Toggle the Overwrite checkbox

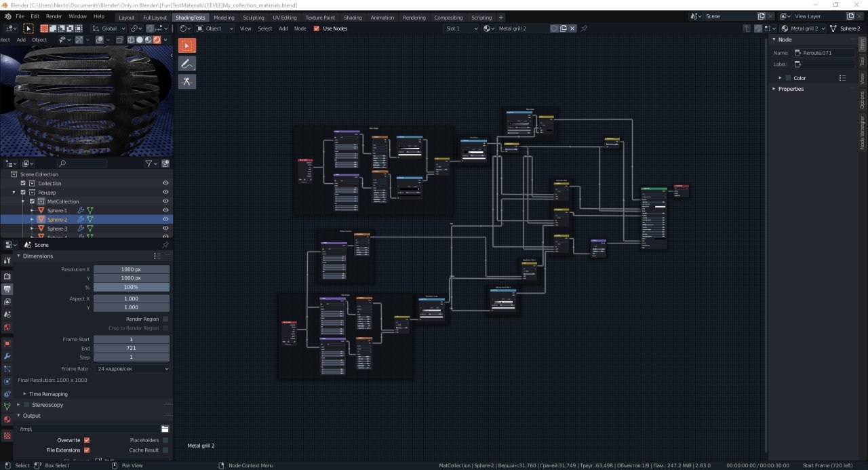tap(87, 440)
